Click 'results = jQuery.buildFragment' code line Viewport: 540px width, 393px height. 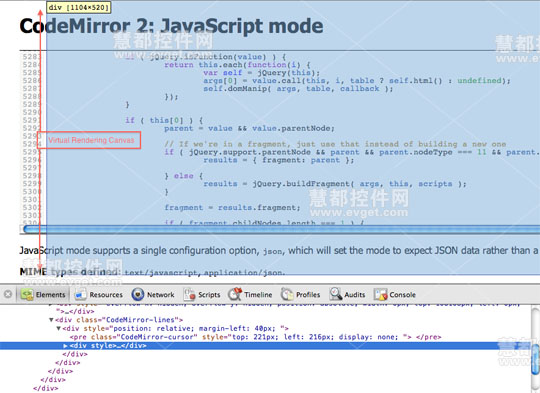pyautogui.click(x=335, y=184)
